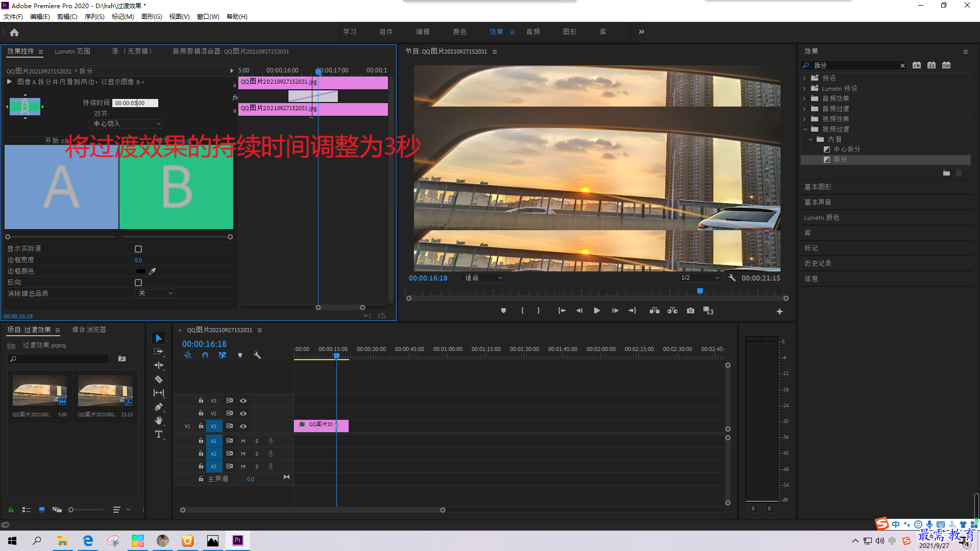The height and width of the screenshot is (551, 980).
Task: Open Premiere Pro taskbar icon
Action: [x=238, y=540]
